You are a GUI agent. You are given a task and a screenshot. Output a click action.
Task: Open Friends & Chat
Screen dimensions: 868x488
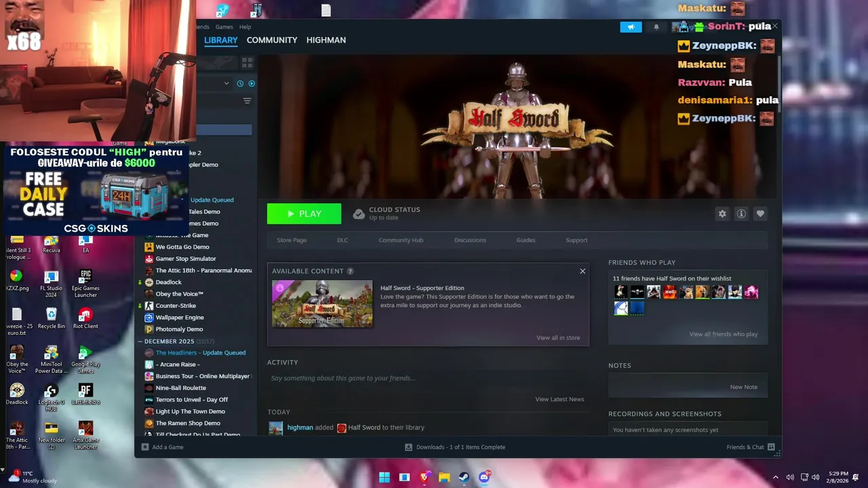751,447
